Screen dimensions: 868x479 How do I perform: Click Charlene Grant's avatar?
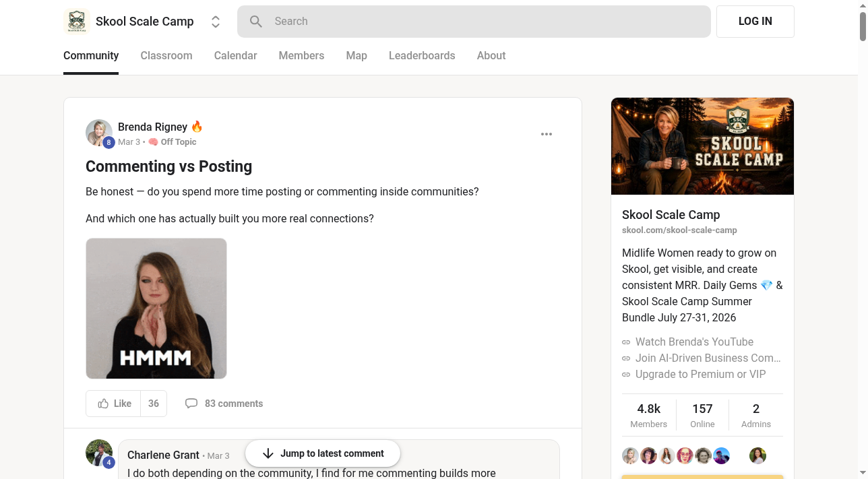click(99, 453)
